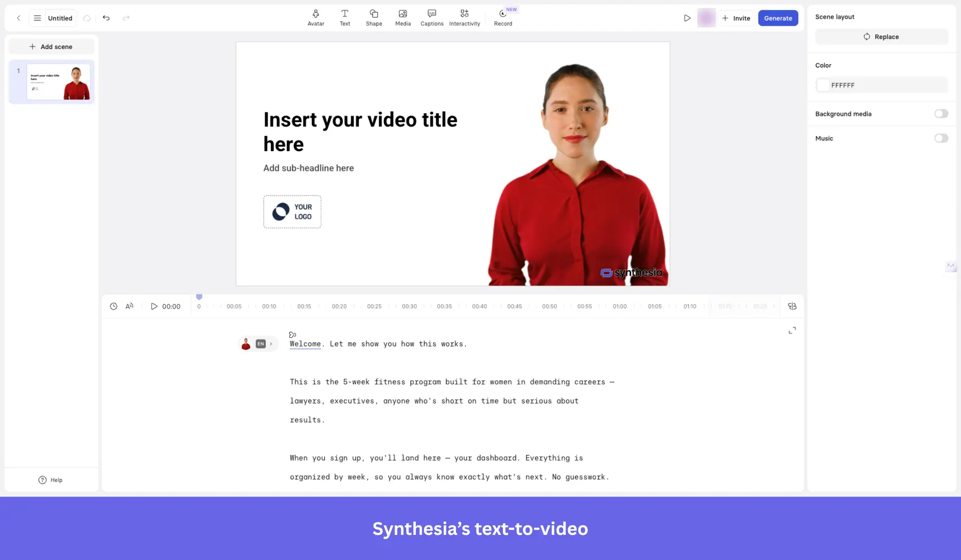Open the Help option

tap(51, 479)
